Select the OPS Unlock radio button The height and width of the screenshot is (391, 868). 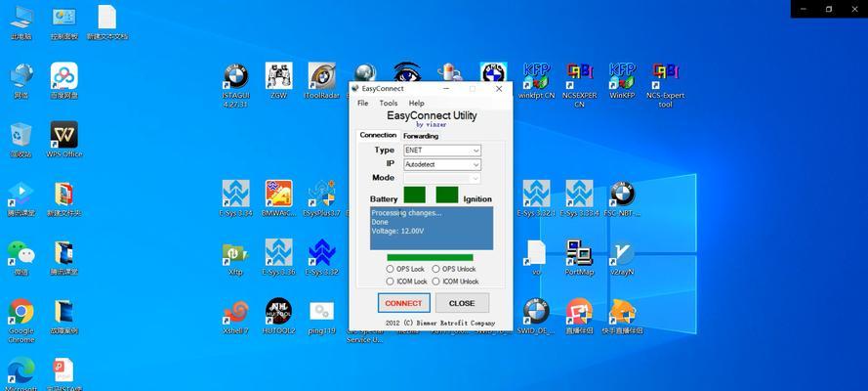[435, 269]
